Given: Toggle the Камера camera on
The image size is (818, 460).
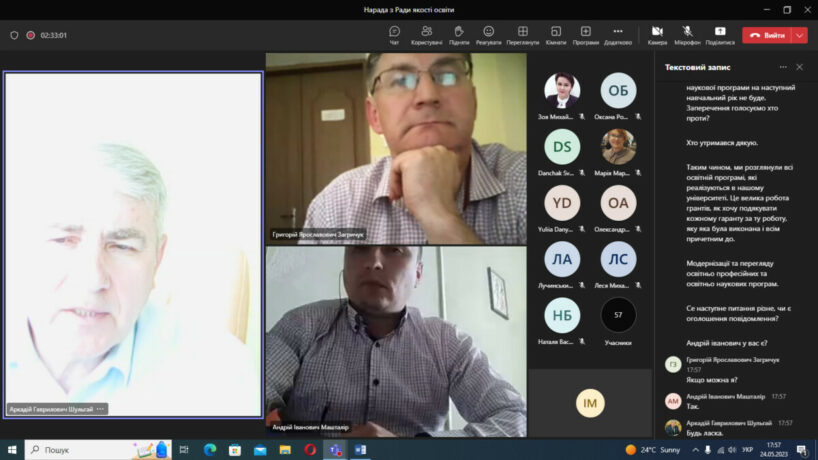Looking at the screenshot, I should tap(657, 35).
